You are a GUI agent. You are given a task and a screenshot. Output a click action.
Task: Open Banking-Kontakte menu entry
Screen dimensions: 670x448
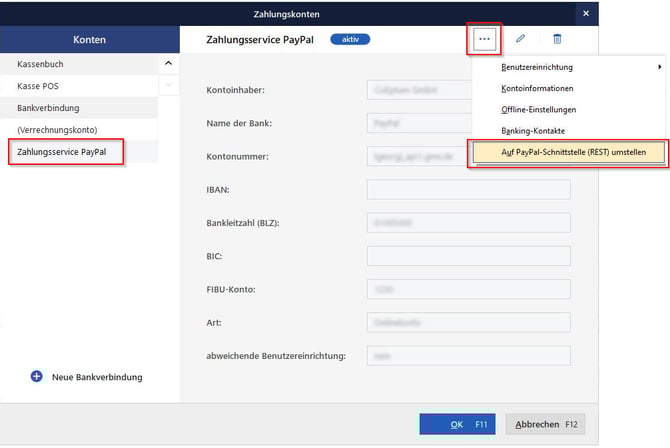pyautogui.click(x=568, y=131)
